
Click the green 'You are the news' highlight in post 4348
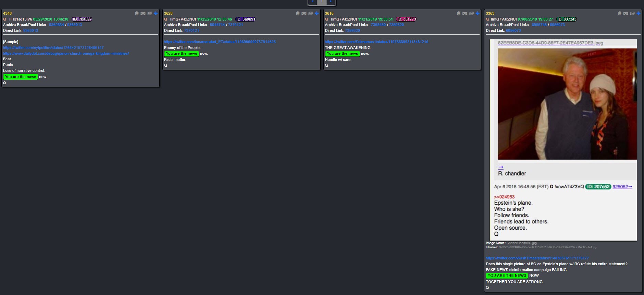coord(21,77)
